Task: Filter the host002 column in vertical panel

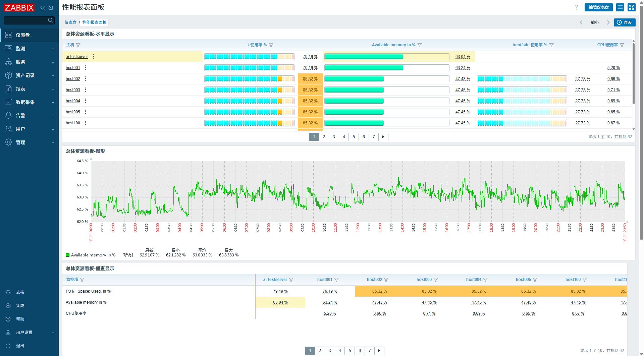Action: click(386, 280)
